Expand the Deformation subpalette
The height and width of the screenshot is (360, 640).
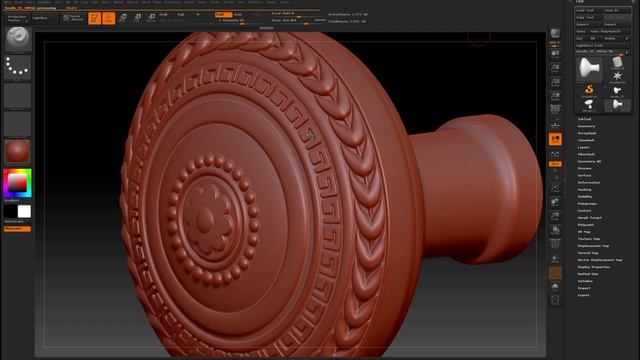click(x=589, y=182)
